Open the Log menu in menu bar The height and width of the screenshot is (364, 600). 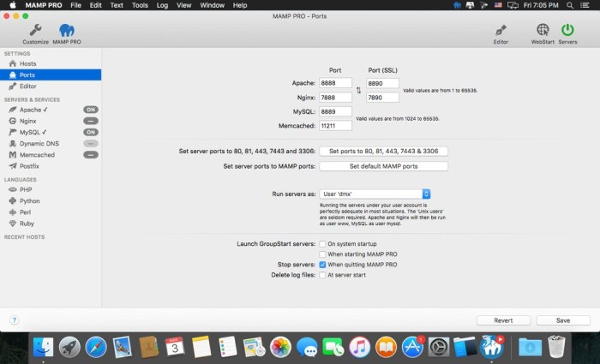point(162,5)
